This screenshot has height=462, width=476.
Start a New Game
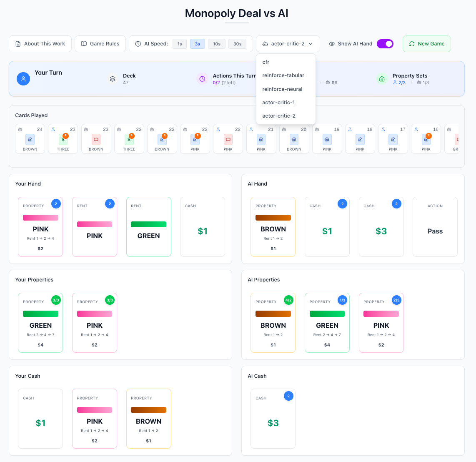tap(426, 44)
